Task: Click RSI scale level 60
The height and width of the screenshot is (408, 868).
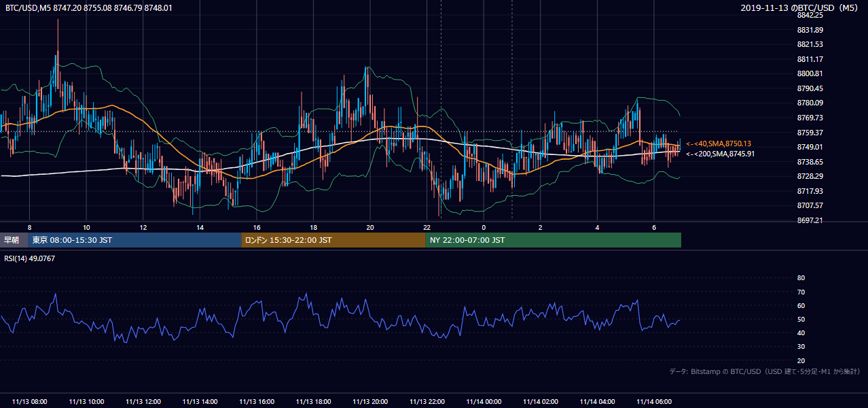Action: tap(801, 305)
